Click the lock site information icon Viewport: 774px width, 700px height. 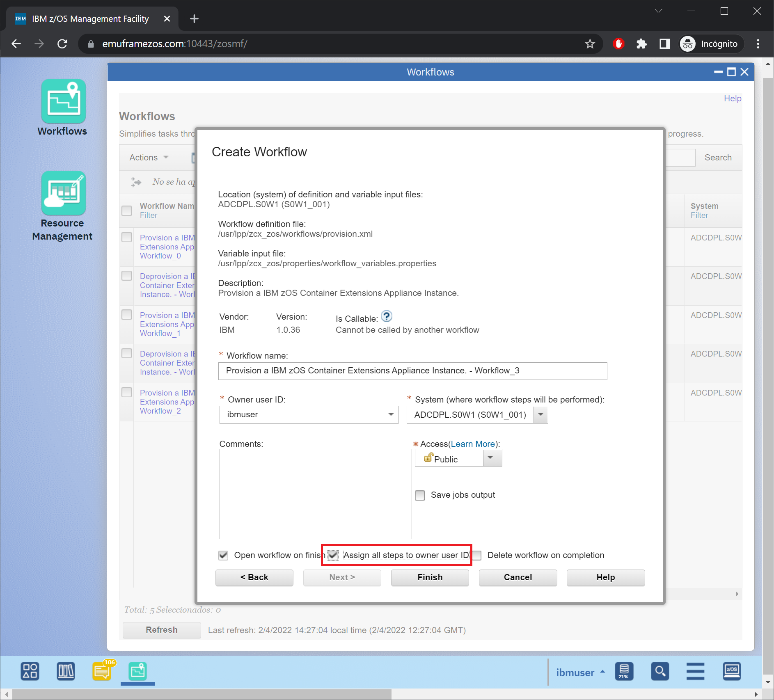click(x=91, y=44)
